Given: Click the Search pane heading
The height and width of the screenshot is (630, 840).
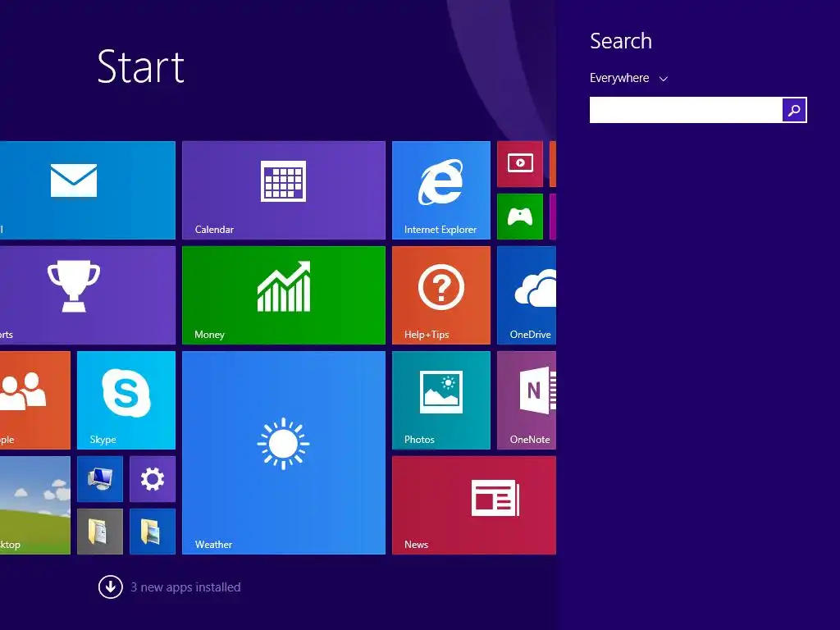Looking at the screenshot, I should coord(621,41).
